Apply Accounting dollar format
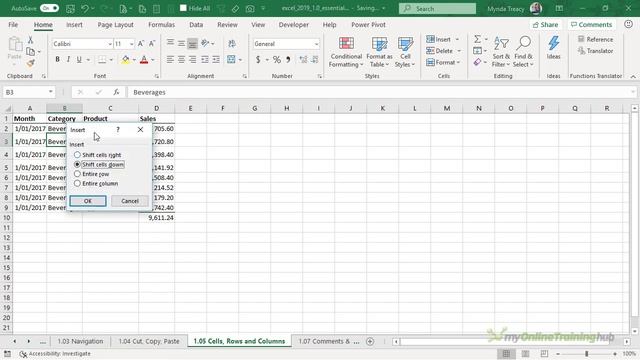The width and height of the screenshot is (640, 360). coord(258,60)
